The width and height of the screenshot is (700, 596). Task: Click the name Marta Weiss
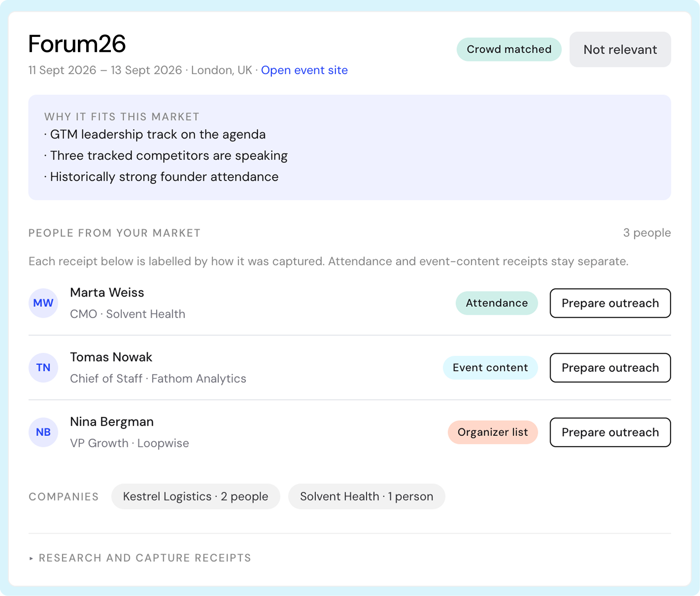pyautogui.click(x=107, y=293)
